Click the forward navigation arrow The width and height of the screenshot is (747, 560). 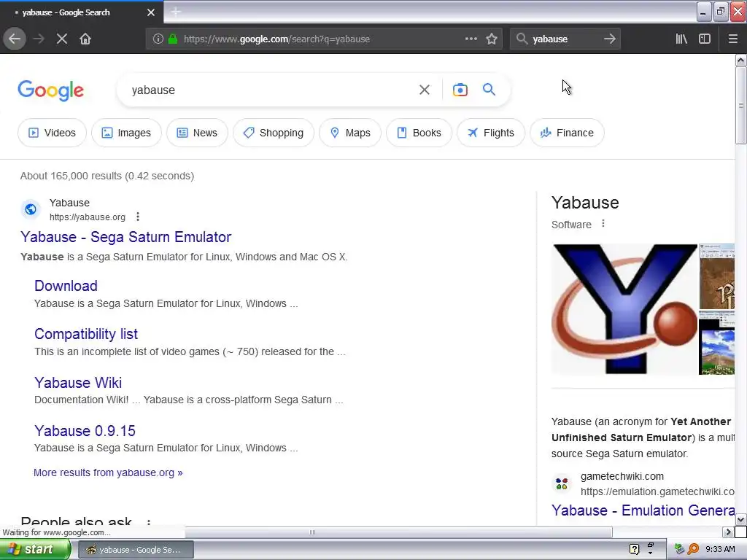[x=39, y=39]
